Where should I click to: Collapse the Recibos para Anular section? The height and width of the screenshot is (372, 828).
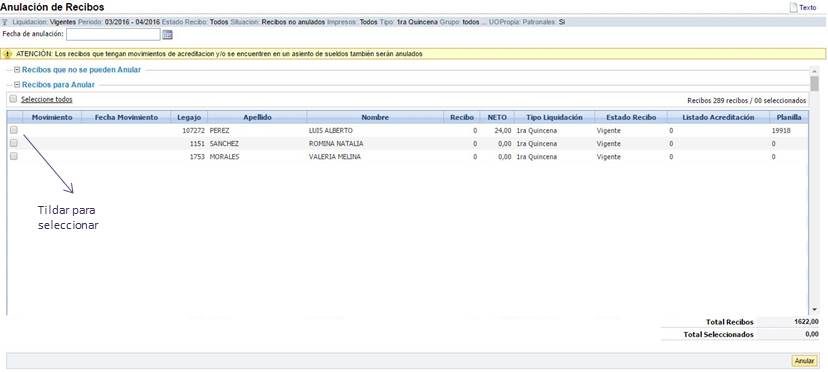coord(17,85)
